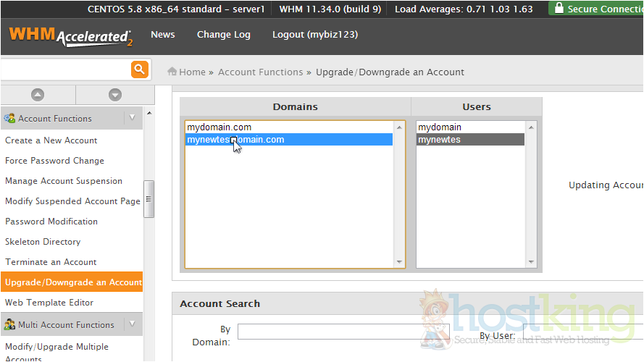
Task: Select mydomain in the Users list
Action: coord(440,127)
